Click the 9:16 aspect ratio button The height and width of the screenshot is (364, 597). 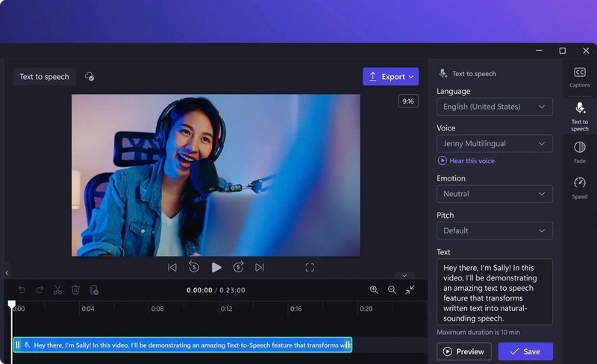pos(408,101)
